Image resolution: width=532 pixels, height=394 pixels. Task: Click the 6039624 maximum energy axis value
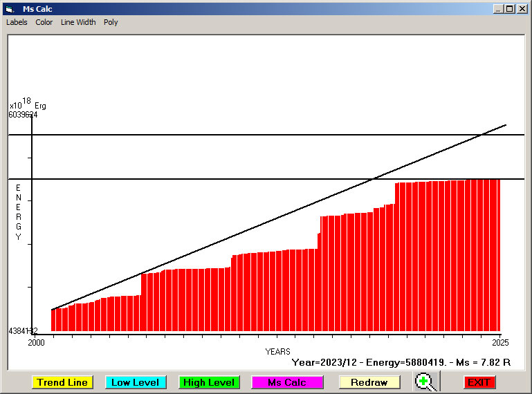pos(23,115)
